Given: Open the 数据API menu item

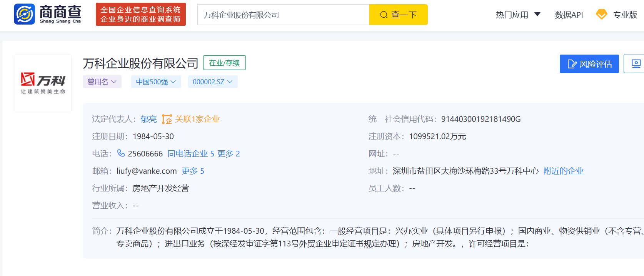Looking at the screenshot, I should (569, 15).
